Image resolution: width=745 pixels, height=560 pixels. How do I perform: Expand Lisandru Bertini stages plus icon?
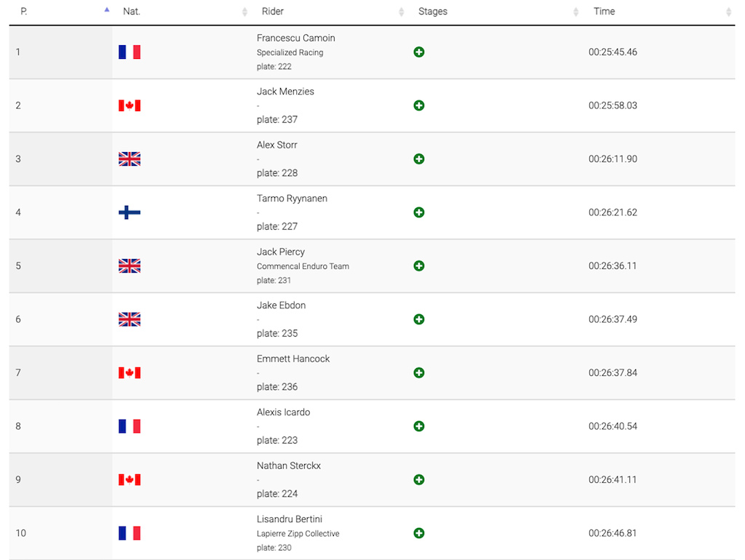click(418, 533)
